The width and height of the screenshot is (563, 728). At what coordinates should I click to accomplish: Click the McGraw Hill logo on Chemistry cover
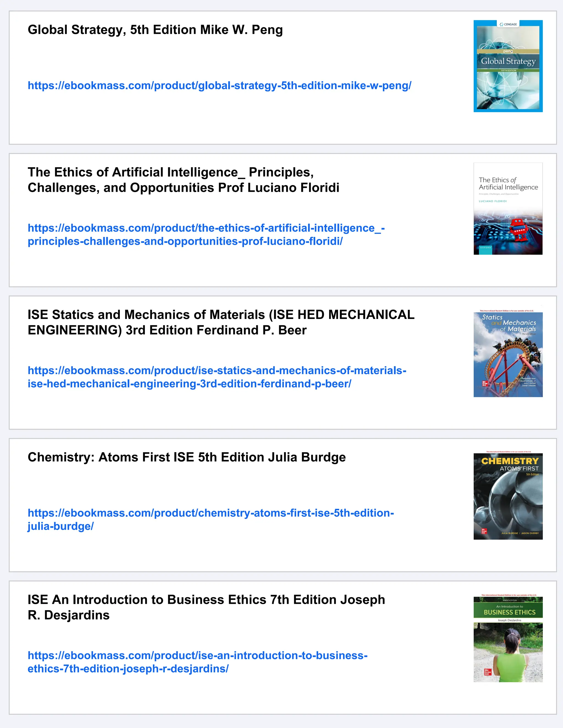pos(484,531)
